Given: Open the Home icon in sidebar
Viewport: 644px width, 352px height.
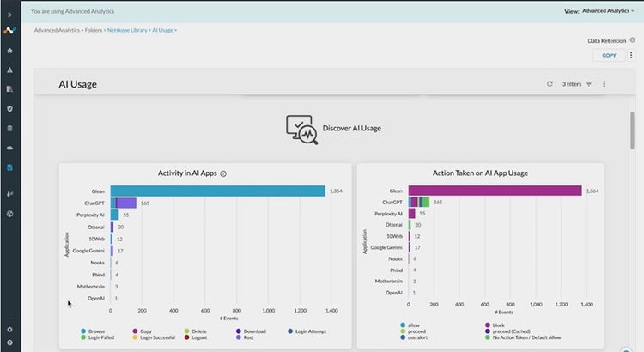Looking at the screenshot, I should [9, 51].
